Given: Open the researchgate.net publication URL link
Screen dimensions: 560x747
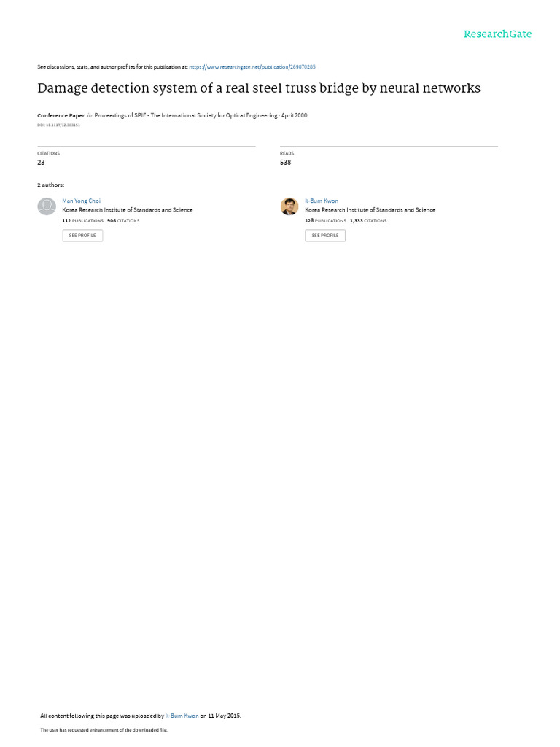Looking at the screenshot, I should point(252,67).
